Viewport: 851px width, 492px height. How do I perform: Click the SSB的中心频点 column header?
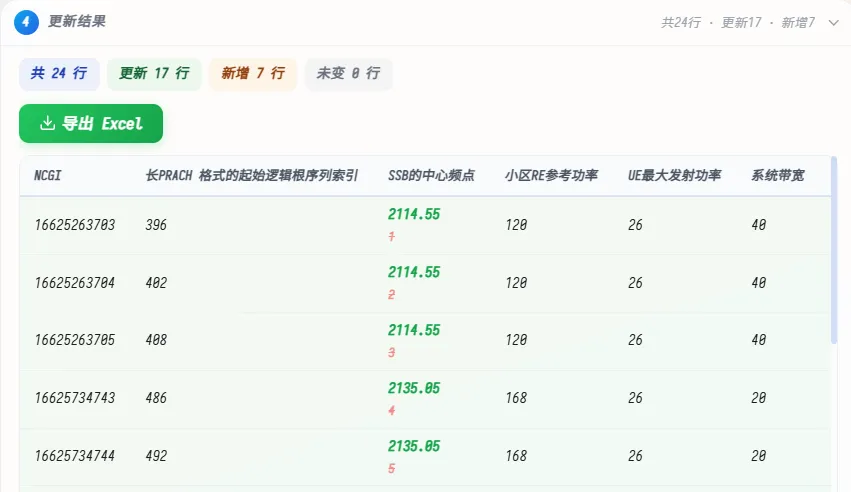pyautogui.click(x=431, y=176)
